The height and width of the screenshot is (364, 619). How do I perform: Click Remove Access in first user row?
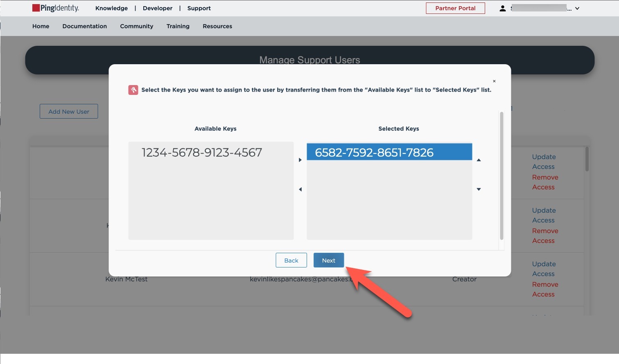click(x=545, y=182)
